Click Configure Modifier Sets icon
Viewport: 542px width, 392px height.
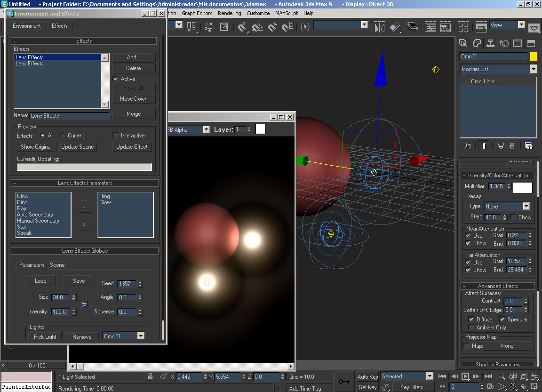[528, 146]
